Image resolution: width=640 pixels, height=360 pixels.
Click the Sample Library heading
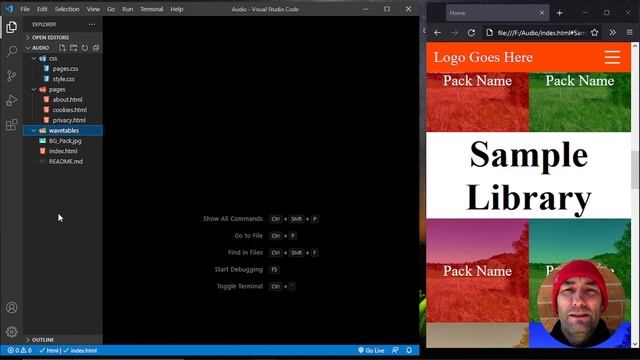529,176
